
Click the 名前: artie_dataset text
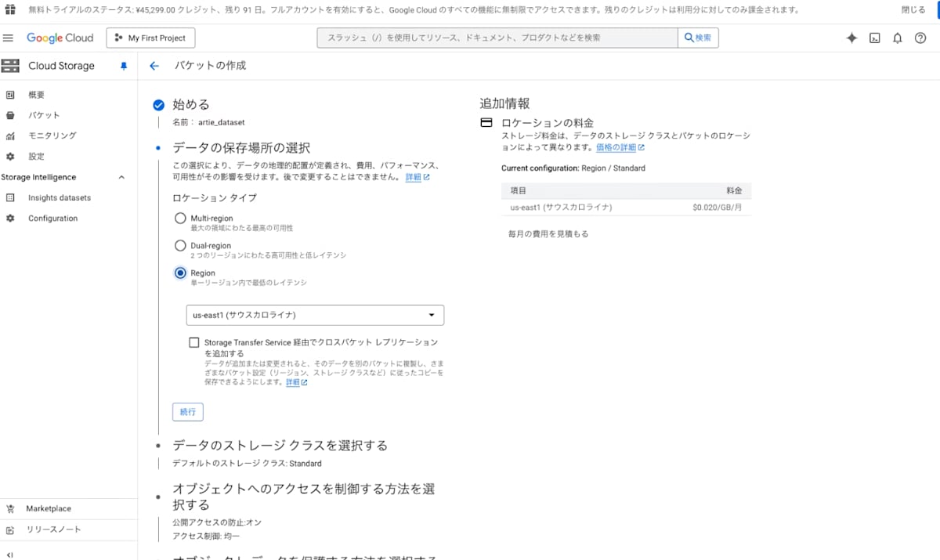[208, 123]
